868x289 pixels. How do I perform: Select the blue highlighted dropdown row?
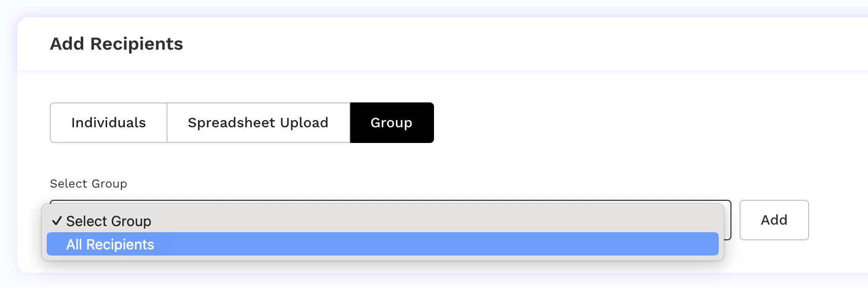[x=382, y=244]
